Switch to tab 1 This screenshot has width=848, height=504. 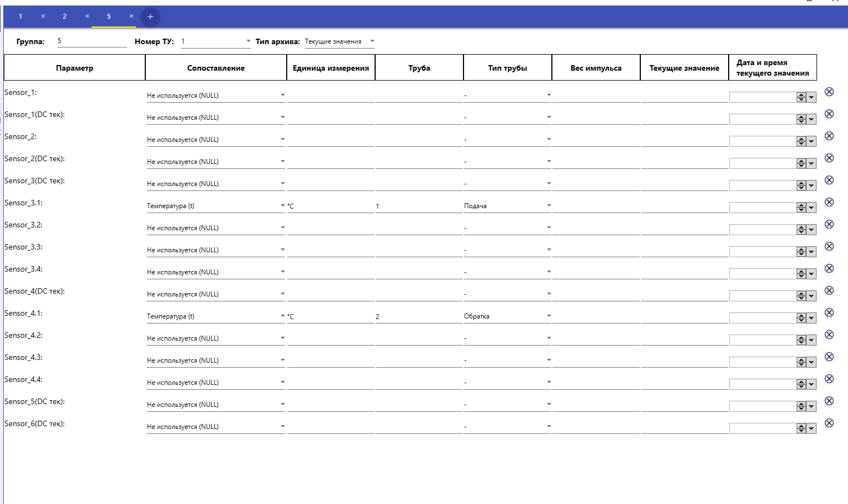pos(20,17)
